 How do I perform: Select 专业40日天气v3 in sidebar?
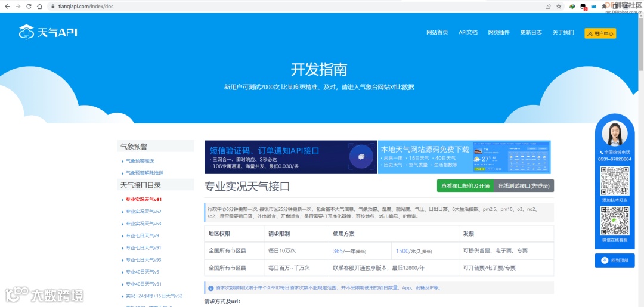pos(142,272)
